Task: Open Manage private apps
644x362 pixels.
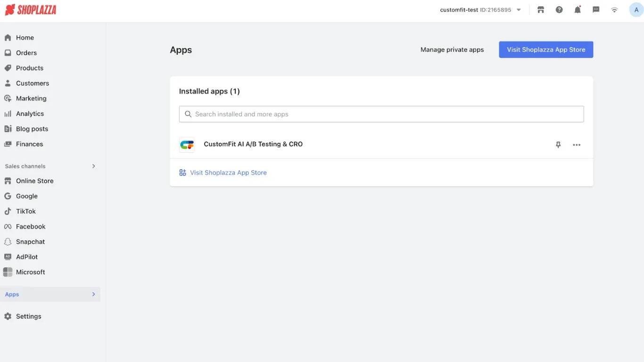Action: click(x=452, y=49)
